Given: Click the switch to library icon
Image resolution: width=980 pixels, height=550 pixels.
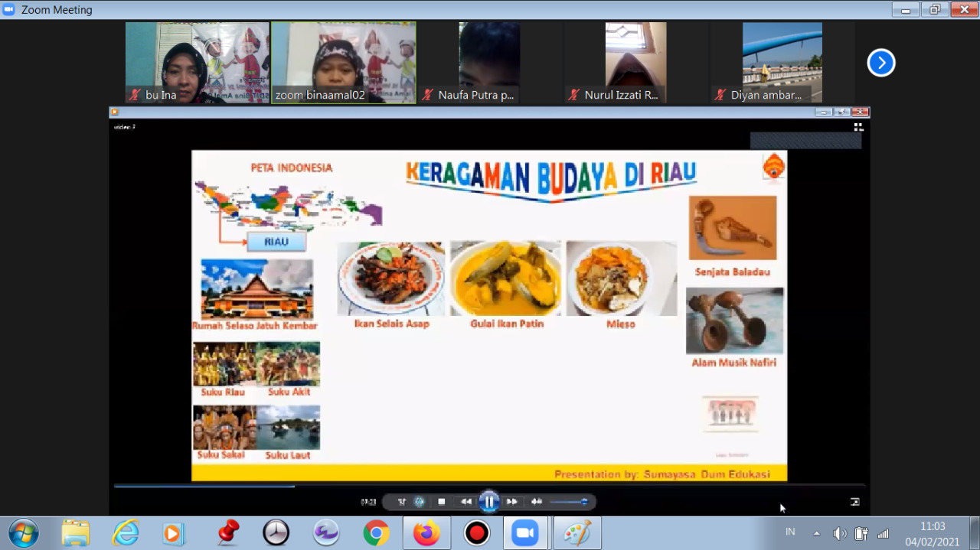Looking at the screenshot, I should pos(858,127).
